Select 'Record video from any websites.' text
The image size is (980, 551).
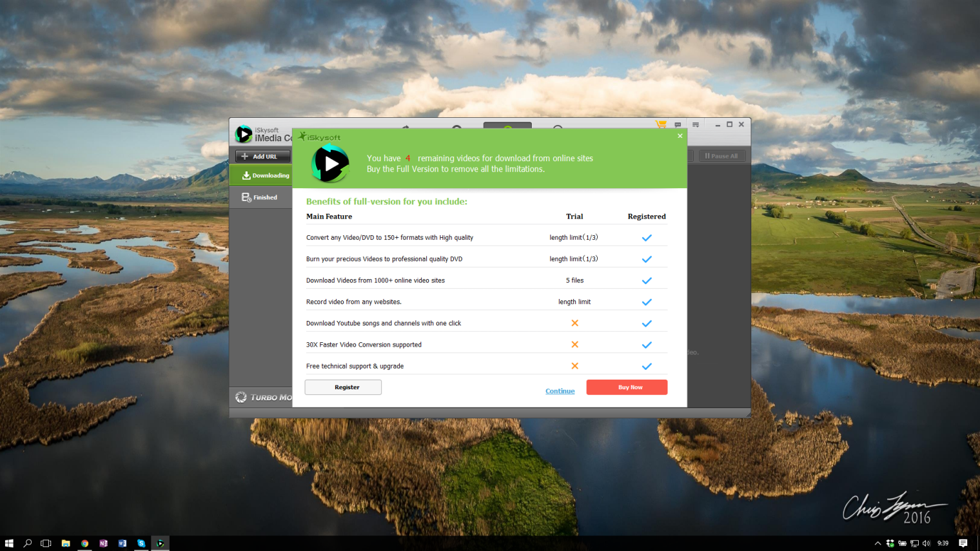354,302
